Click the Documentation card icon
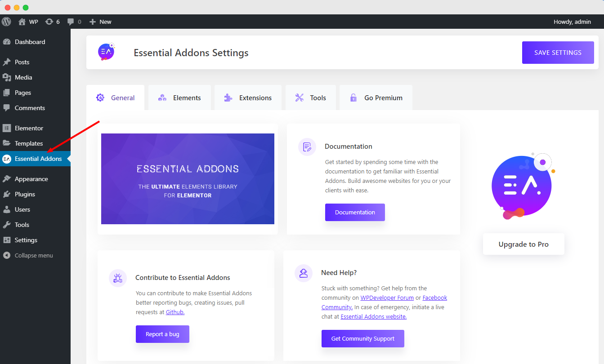The width and height of the screenshot is (604, 364). tap(307, 147)
